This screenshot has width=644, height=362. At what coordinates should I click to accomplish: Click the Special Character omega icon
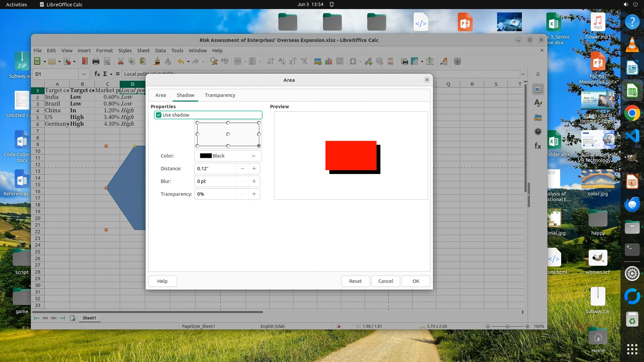353,61
